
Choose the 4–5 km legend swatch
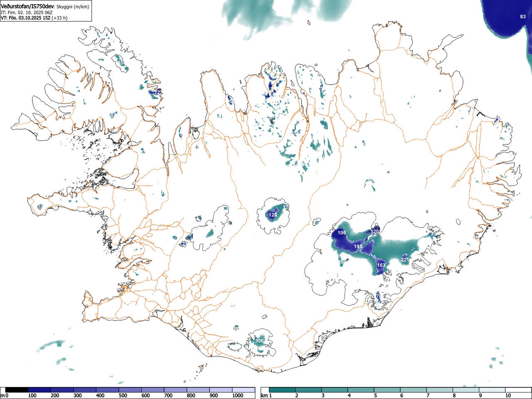pyautogui.click(x=362, y=390)
